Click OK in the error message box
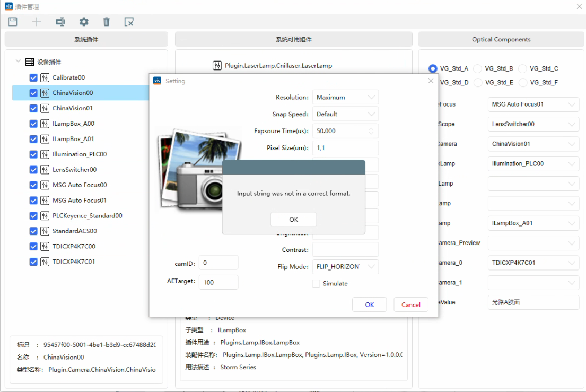The image size is (586, 392). click(293, 220)
